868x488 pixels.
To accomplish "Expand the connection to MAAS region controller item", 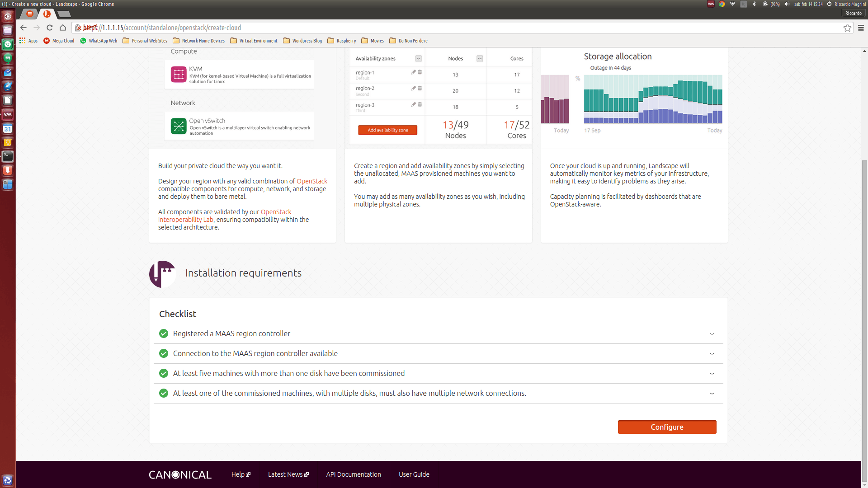I will pos(712,353).
